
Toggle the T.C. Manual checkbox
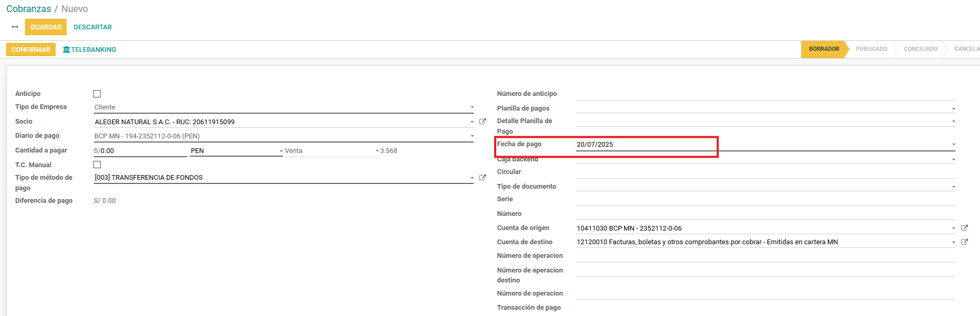(97, 165)
